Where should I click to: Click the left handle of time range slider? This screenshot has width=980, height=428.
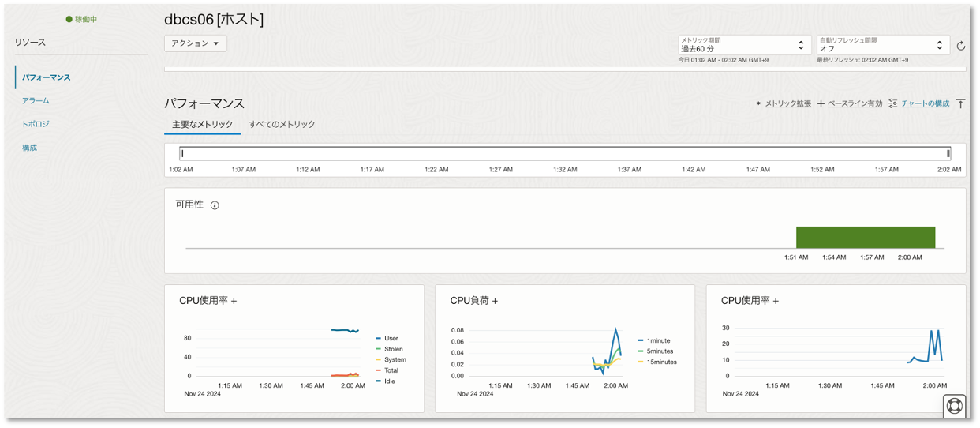coord(181,153)
